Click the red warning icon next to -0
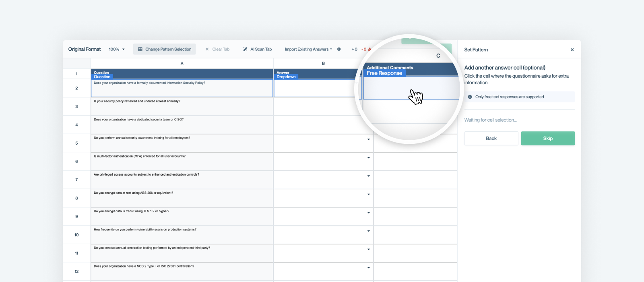Image resolution: width=644 pixels, height=282 pixels. (x=369, y=49)
